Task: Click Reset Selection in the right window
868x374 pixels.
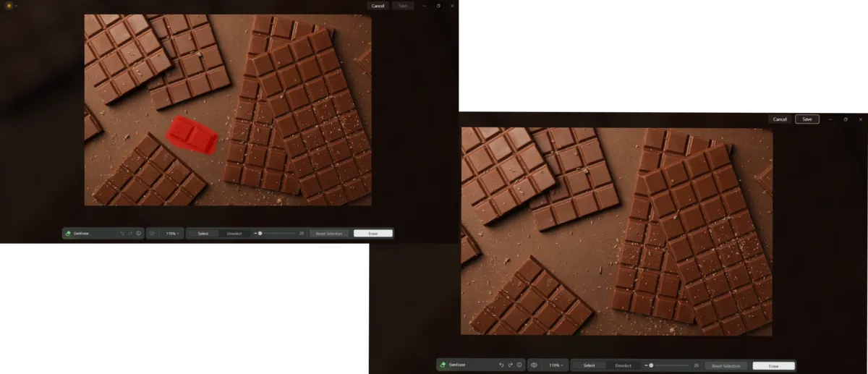Action: pyautogui.click(x=726, y=366)
